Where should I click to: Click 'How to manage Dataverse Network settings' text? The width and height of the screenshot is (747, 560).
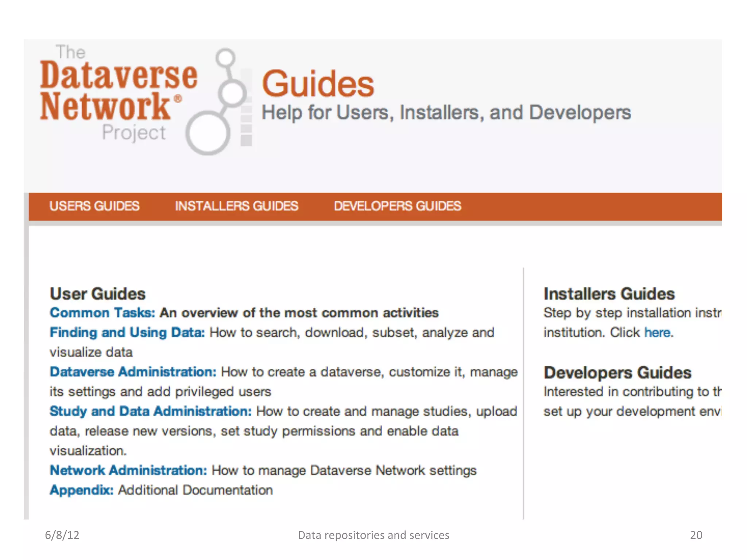(x=344, y=470)
